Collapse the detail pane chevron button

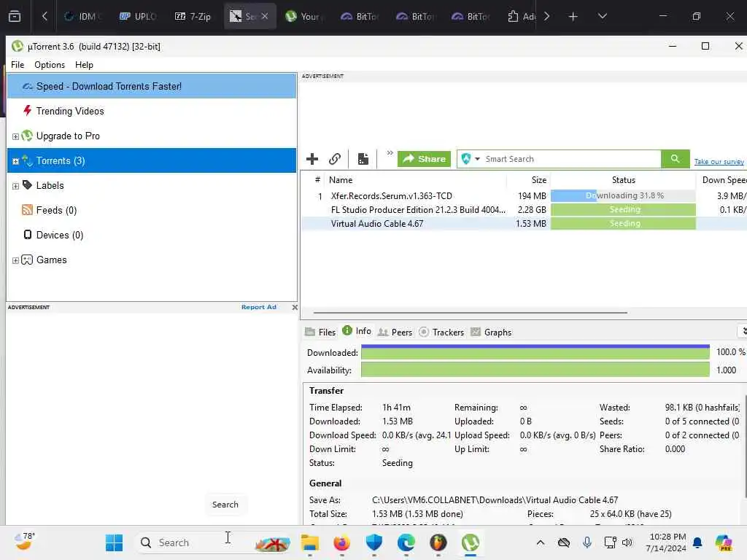coord(743,331)
